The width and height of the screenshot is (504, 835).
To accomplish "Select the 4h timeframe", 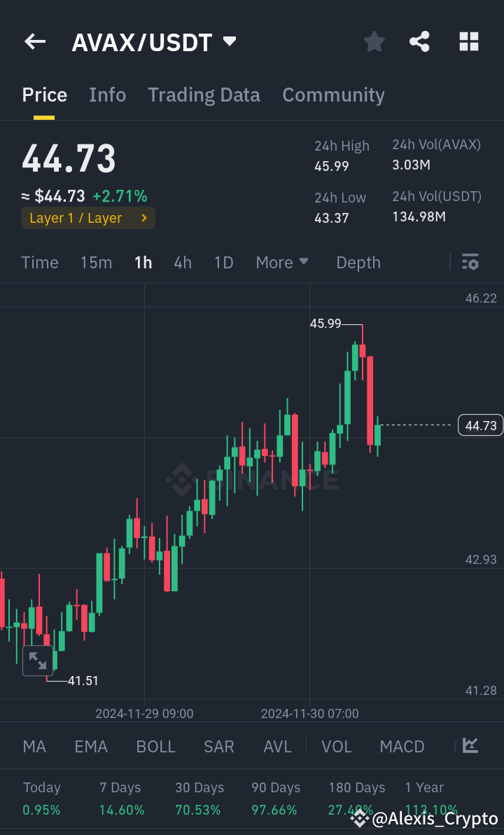I will 183,262.
